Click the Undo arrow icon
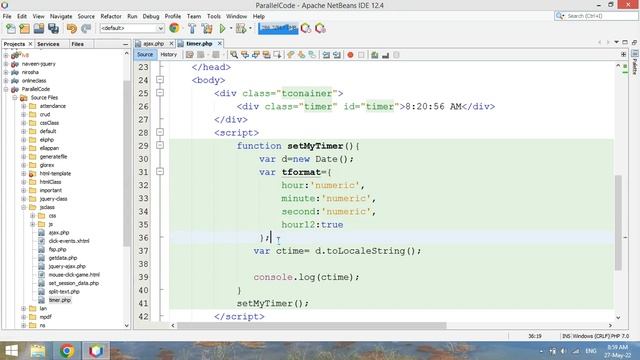 (x=72, y=28)
